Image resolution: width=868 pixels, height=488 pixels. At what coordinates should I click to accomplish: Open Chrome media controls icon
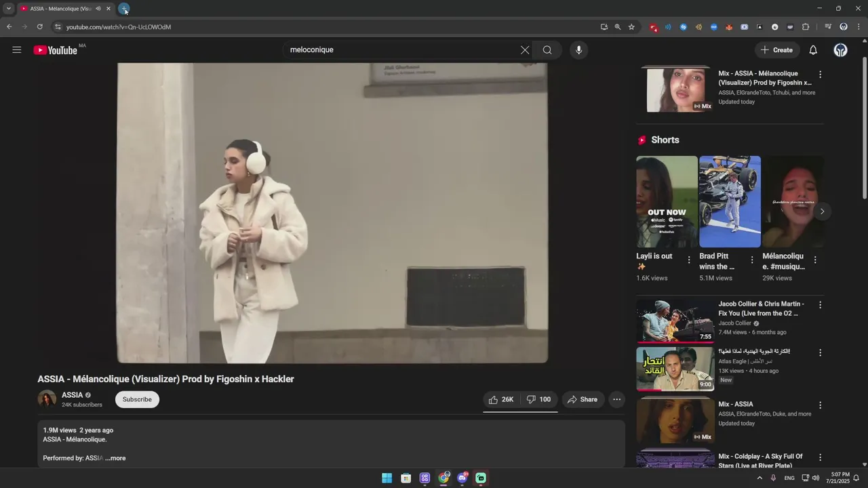828,27
